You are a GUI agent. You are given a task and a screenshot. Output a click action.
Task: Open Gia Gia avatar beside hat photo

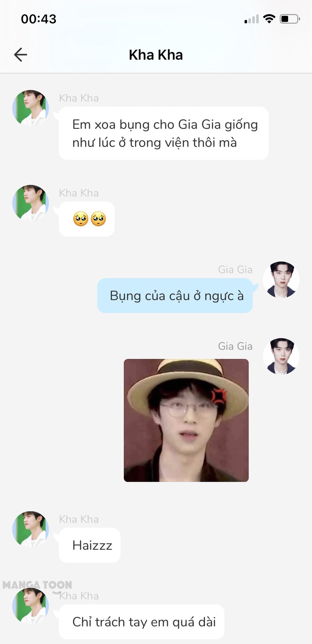(x=281, y=356)
